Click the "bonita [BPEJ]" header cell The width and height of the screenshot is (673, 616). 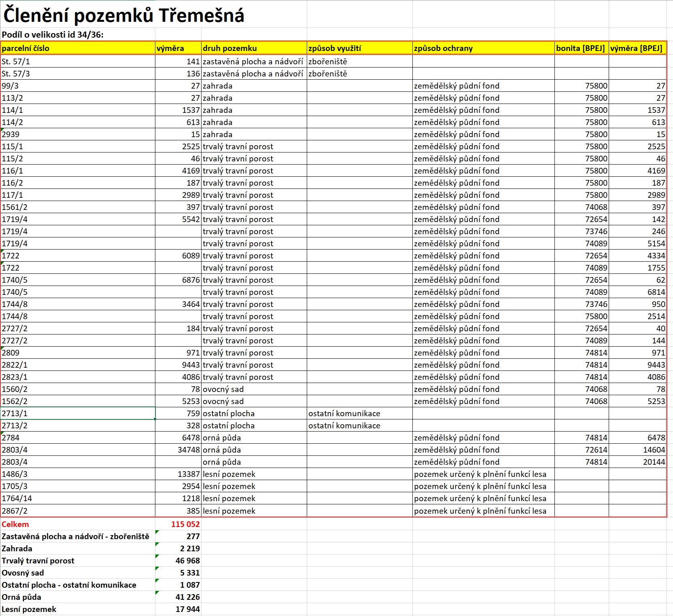tap(582, 48)
